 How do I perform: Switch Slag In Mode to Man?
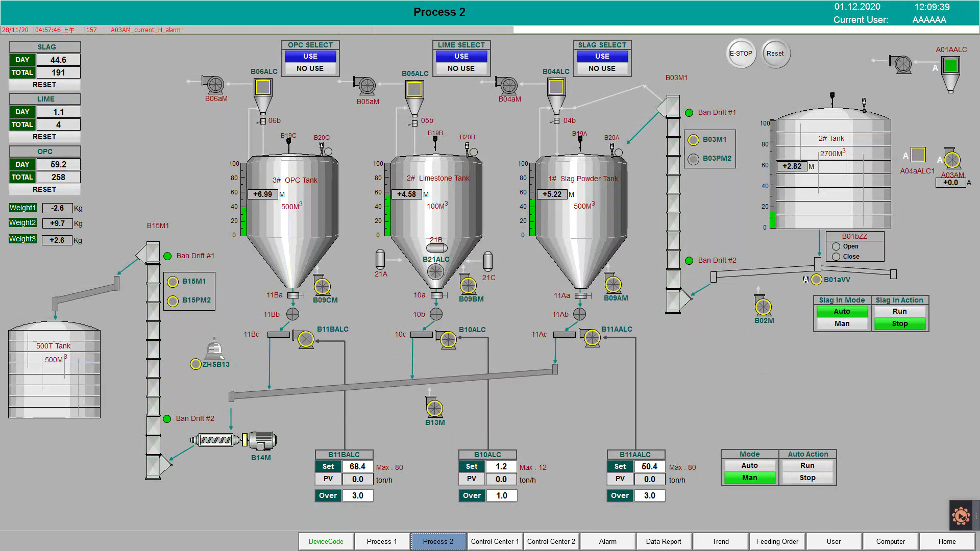click(842, 323)
